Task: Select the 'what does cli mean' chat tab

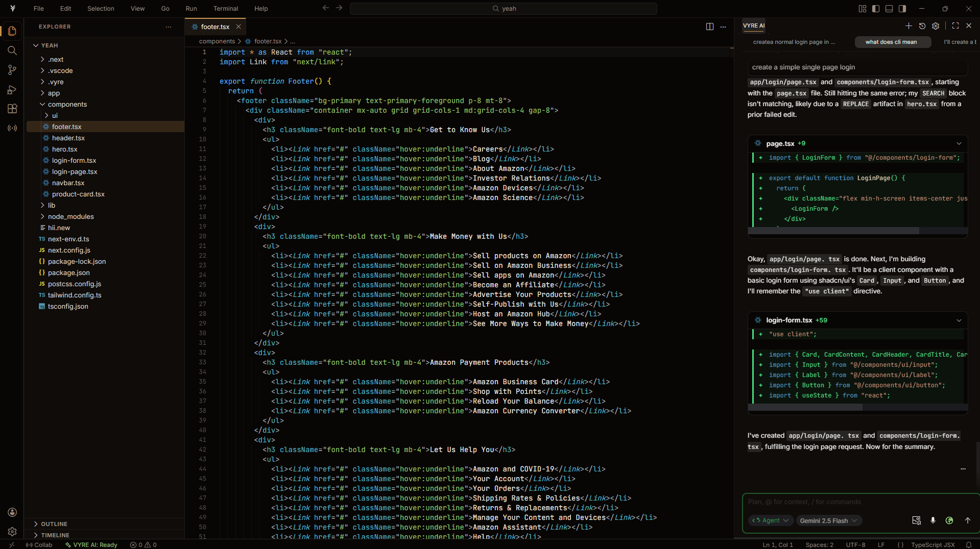Action: pos(892,42)
